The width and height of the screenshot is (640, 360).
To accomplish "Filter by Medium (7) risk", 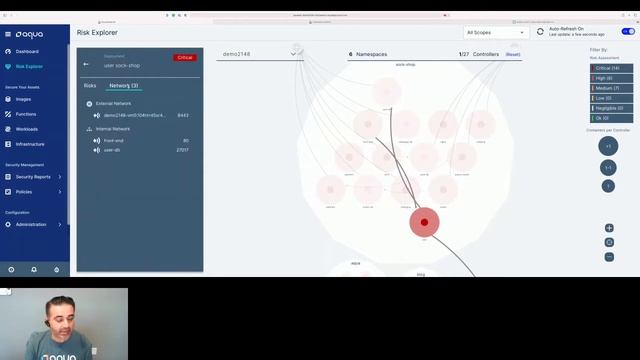I will pyautogui.click(x=611, y=88).
